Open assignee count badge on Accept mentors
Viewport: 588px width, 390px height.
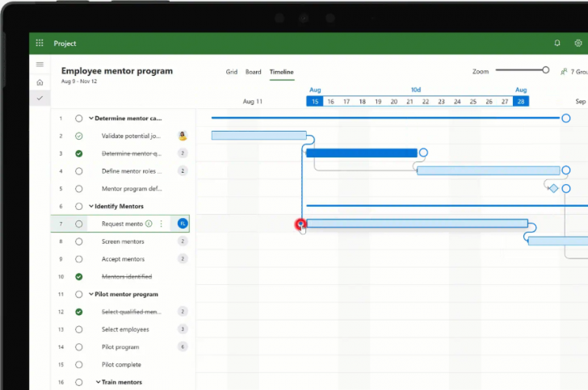[x=183, y=258]
